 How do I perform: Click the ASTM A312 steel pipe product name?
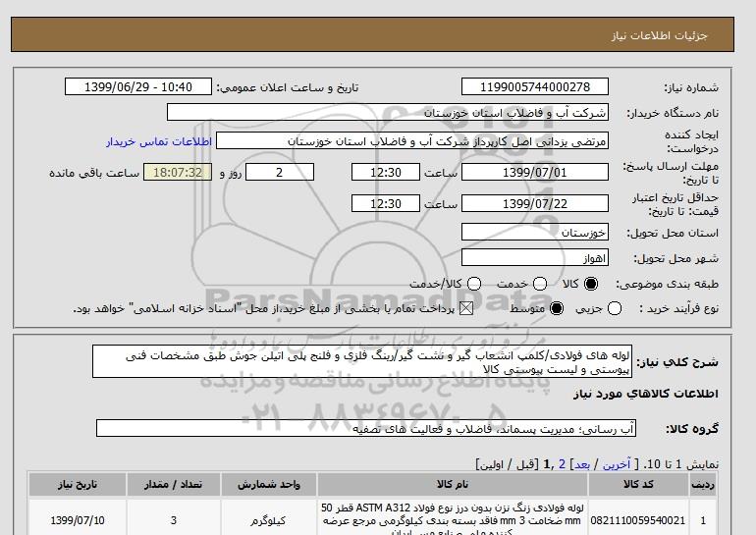click(x=453, y=519)
